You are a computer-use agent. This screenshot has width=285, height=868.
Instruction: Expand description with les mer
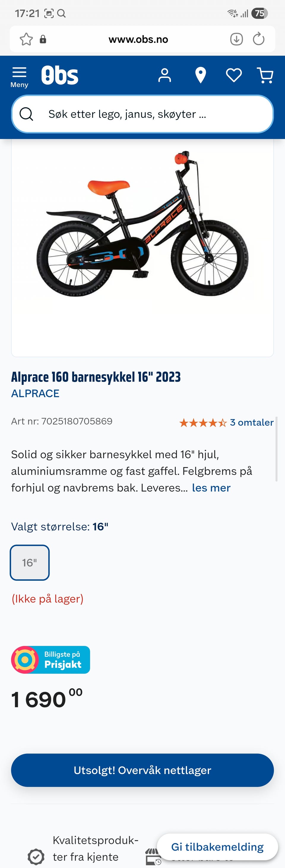click(211, 488)
